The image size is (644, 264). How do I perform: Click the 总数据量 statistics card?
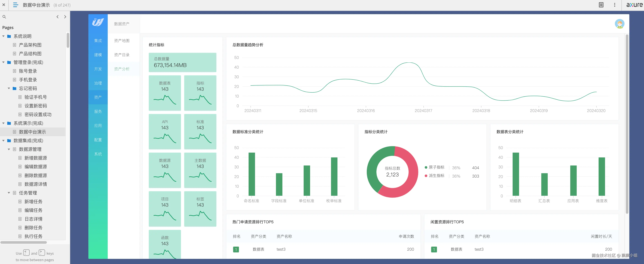[x=182, y=62]
